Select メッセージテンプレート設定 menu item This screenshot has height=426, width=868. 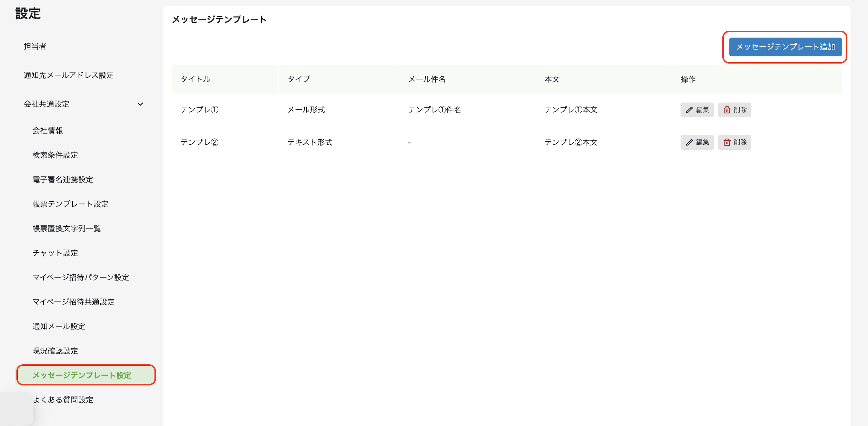[86, 375]
